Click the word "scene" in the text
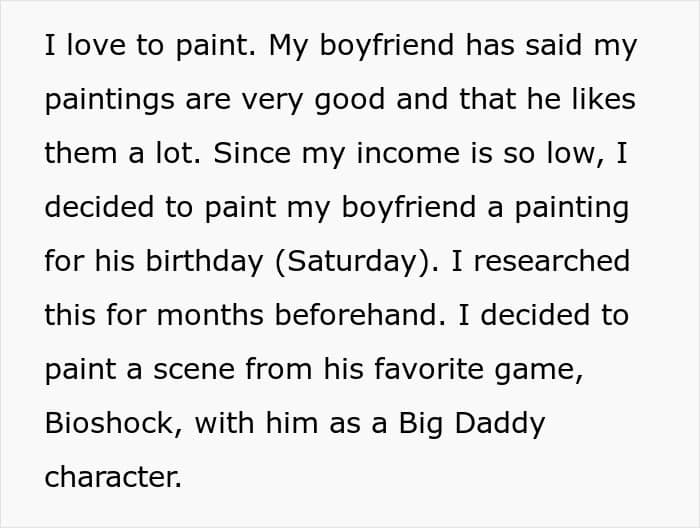 pyautogui.click(x=184, y=369)
